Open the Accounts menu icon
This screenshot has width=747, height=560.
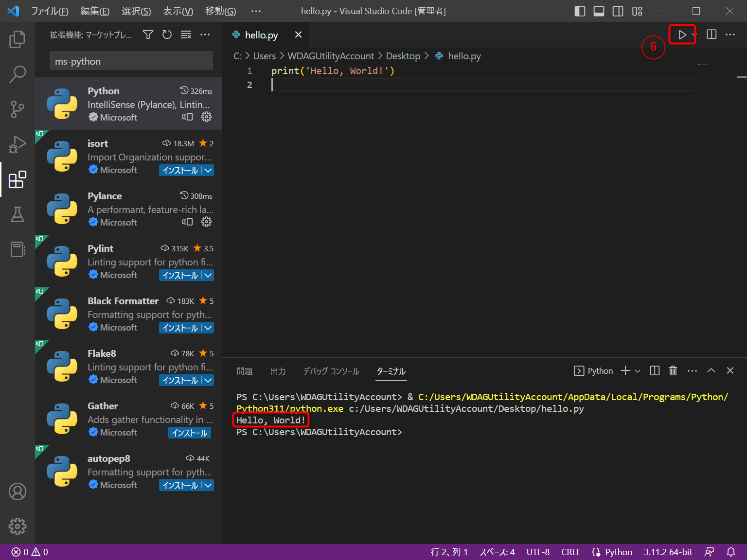tap(18, 491)
